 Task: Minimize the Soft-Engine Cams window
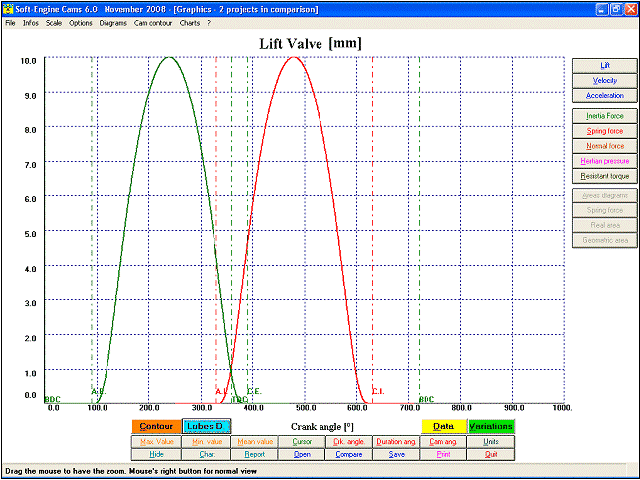(602, 9)
